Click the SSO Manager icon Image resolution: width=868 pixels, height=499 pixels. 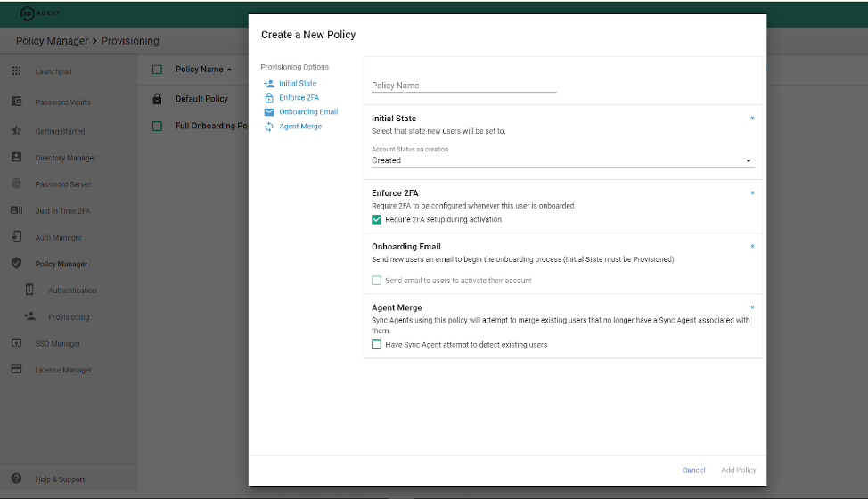[17, 343]
